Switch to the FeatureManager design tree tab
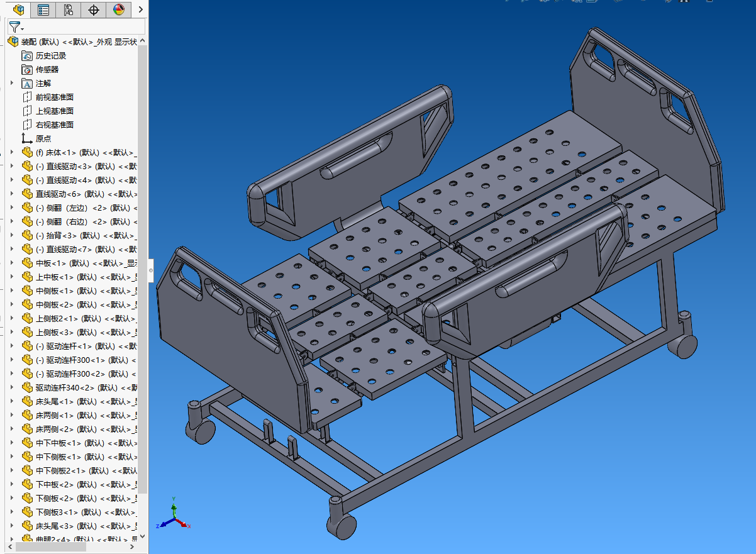Viewport: 756px width, 554px height. [x=18, y=9]
